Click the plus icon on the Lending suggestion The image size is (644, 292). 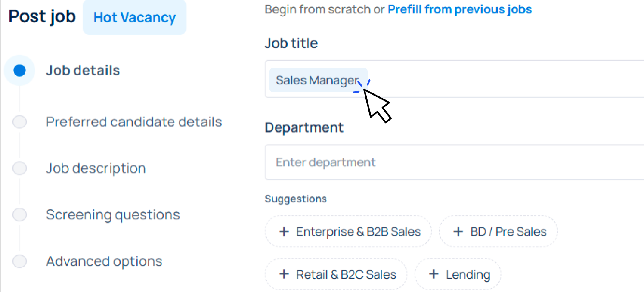click(433, 274)
